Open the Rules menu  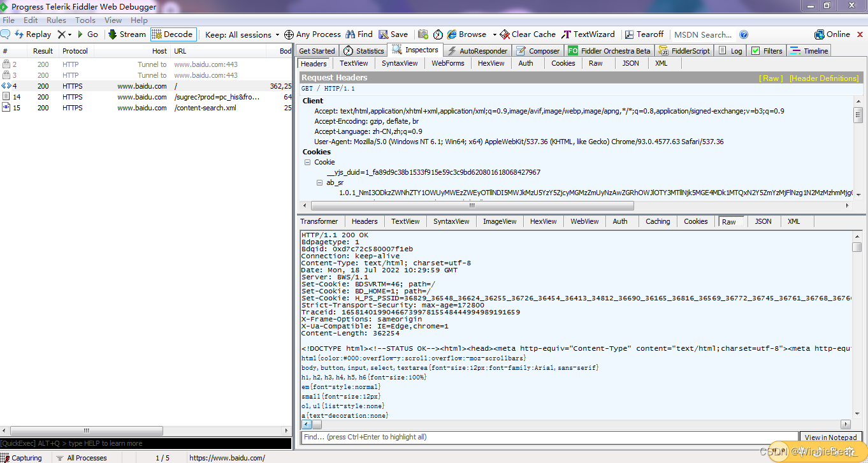[56, 20]
